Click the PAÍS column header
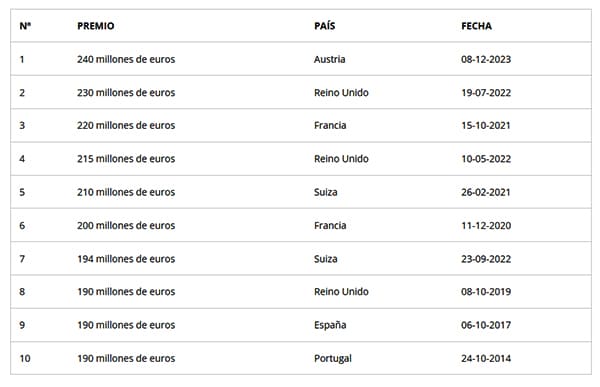 pyautogui.click(x=324, y=26)
